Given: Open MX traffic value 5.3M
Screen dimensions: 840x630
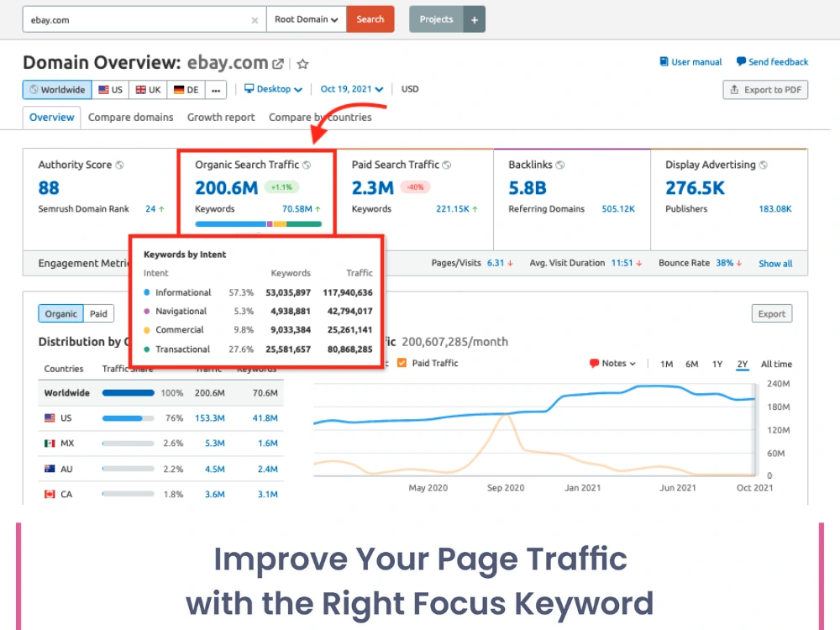Looking at the screenshot, I should click(x=215, y=443).
